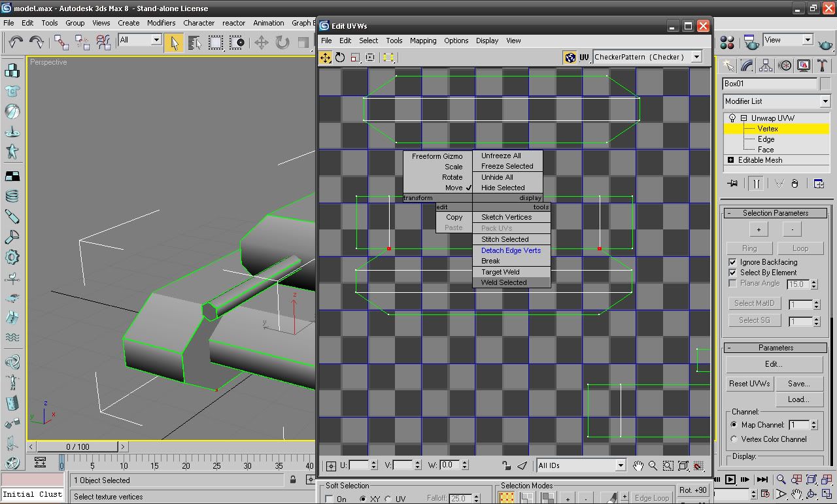Uncheck Select By Element option
Viewport: 837px width, 504px height.
732,273
